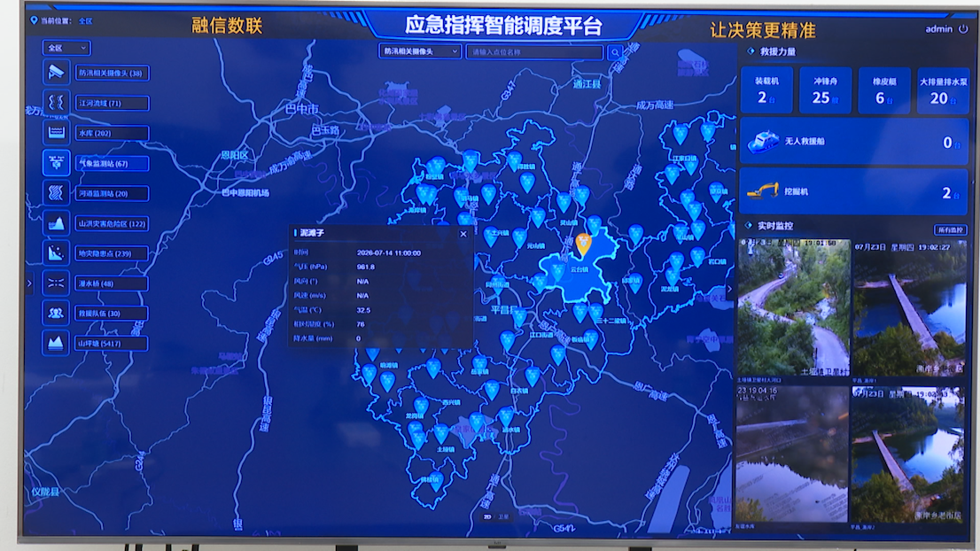The image size is (980, 551).
Task: Click the map marker above 灵山镇
Action: pyautogui.click(x=564, y=202)
